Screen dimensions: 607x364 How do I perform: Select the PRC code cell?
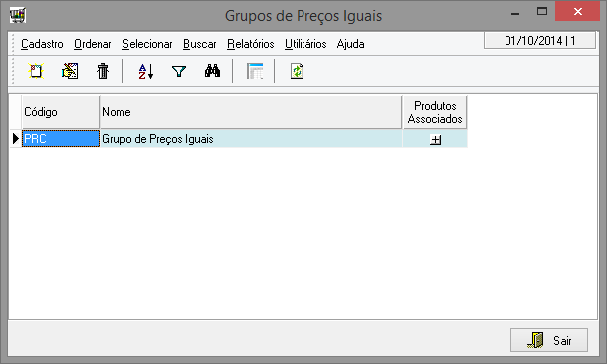[x=61, y=139]
